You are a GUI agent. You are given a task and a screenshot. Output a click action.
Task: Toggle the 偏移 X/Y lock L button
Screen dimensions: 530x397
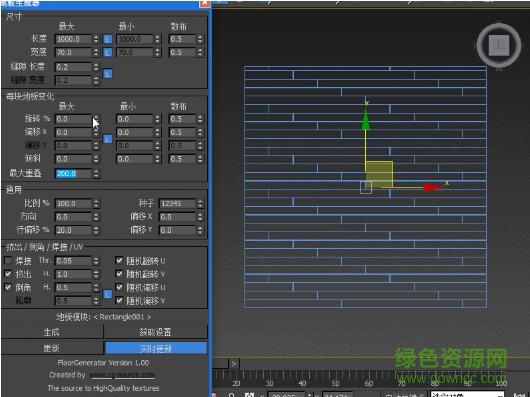pos(107,139)
